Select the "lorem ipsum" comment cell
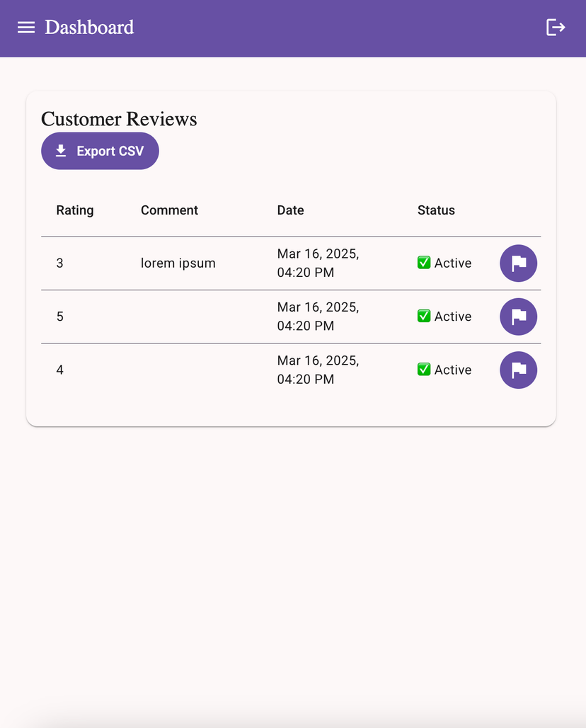The width and height of the screenshot is (586, 728). pyautogui.click(x=178, y=263)
